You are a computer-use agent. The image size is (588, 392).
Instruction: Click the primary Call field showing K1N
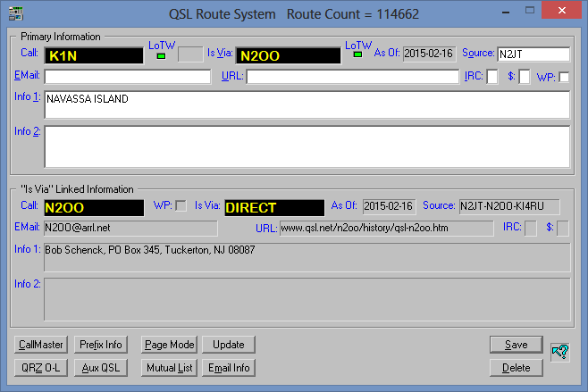(93, 55)
